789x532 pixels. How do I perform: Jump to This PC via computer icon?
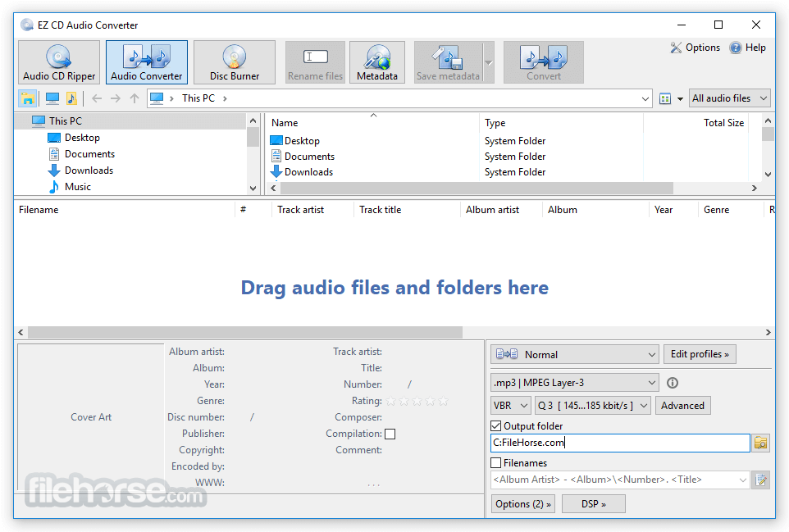pyautogui.click(x=52, y=98)
